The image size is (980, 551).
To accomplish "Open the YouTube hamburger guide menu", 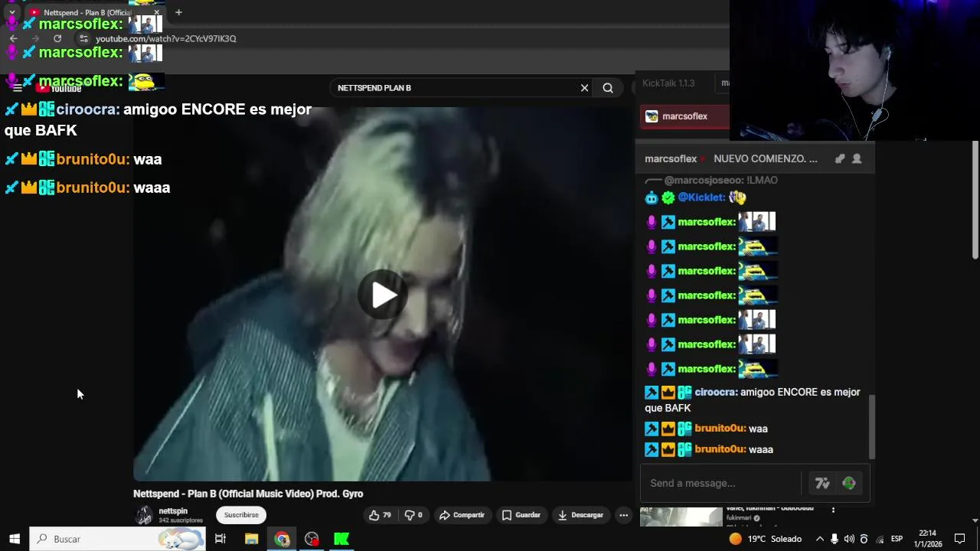I will pyautogui.click(x=17, y=88).
